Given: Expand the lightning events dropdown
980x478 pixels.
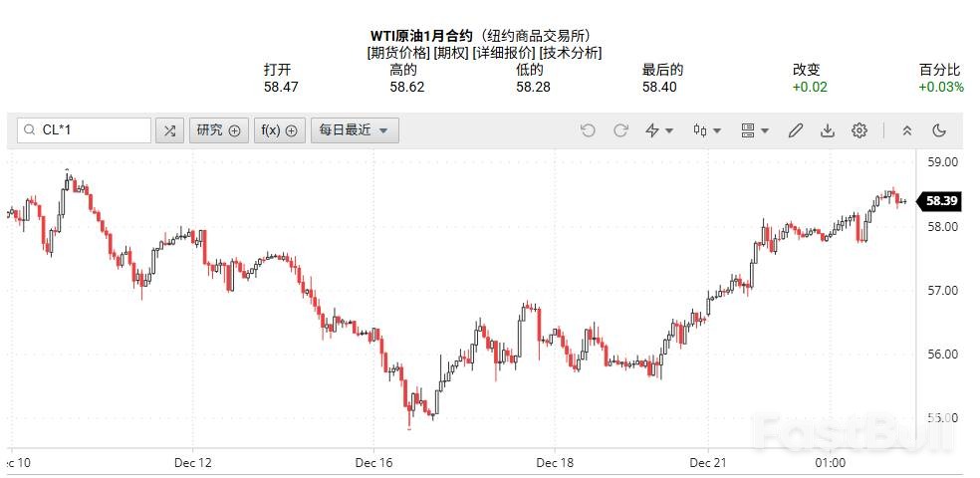Looking at the screenshot, I should coord(659,130).
